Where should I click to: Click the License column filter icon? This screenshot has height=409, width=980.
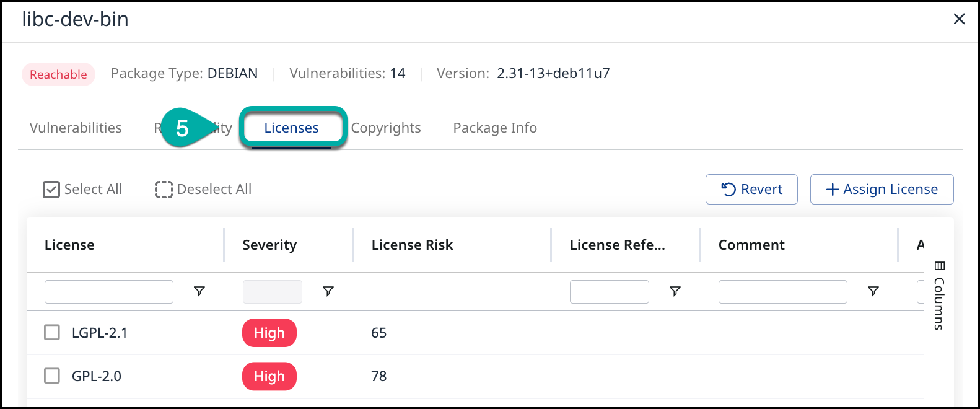point(199,291)
